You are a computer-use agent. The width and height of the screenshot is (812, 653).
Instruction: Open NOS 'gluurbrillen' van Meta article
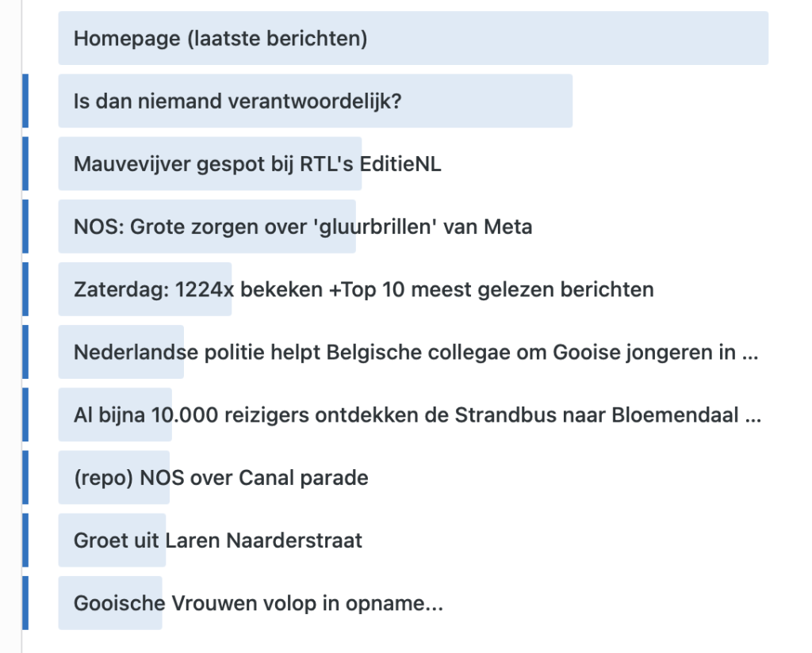(303, 227)
